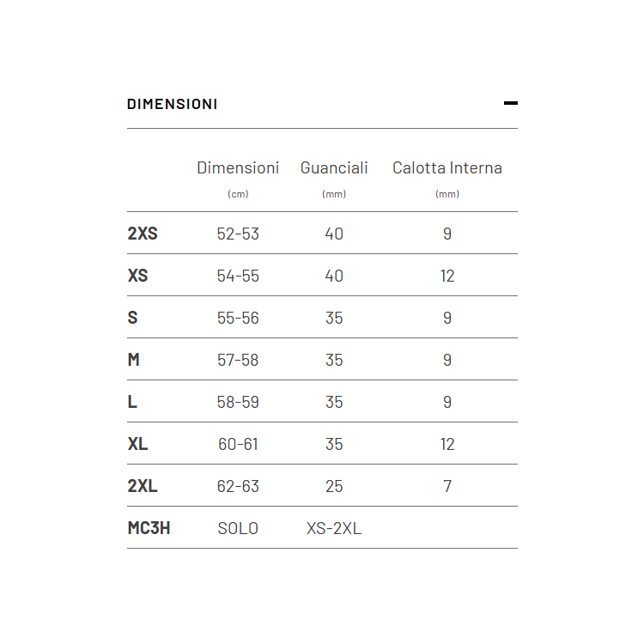Click the XS size row label
644x644 pixels.
[x=137, y=276]
